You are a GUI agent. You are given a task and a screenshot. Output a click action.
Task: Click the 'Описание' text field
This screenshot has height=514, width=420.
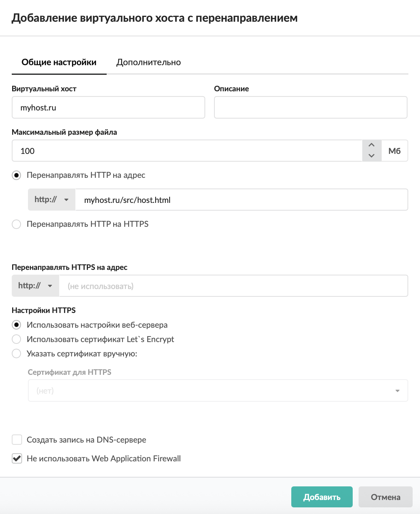pyautogui.click(x=310, y=108)
